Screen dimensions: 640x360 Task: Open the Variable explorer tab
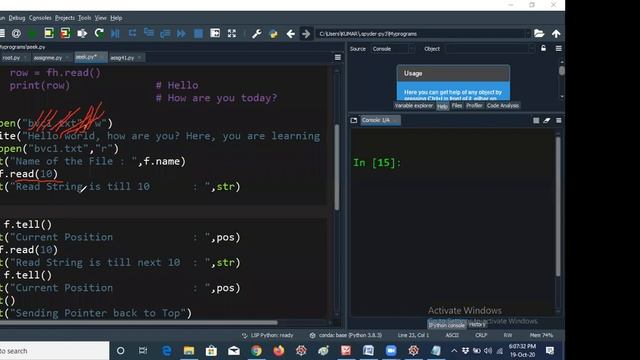coord(414,106)
